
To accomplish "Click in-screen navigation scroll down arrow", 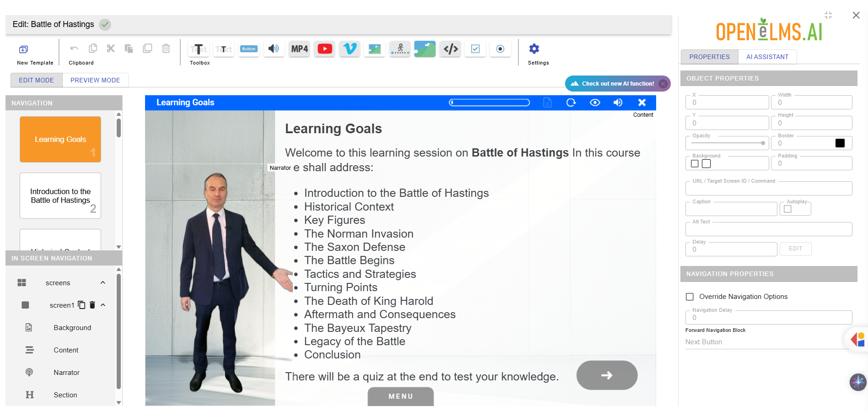I will click(119, 403).
